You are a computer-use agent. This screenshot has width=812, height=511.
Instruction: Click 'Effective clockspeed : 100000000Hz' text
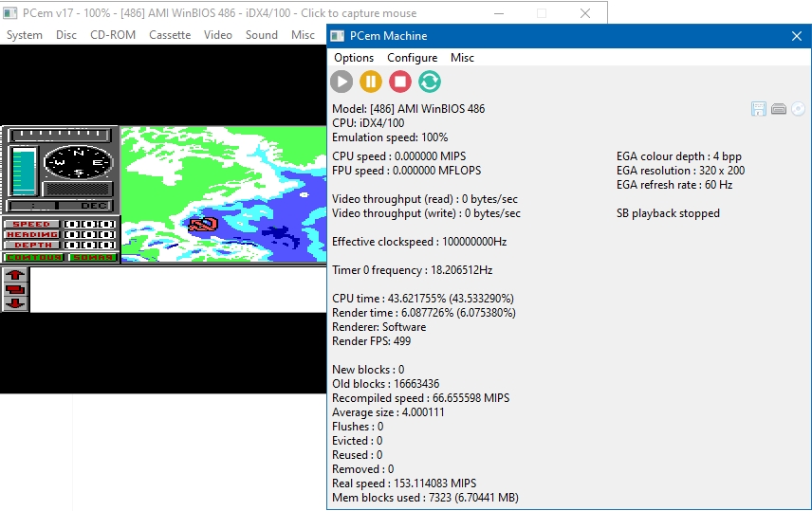[419, 242]
